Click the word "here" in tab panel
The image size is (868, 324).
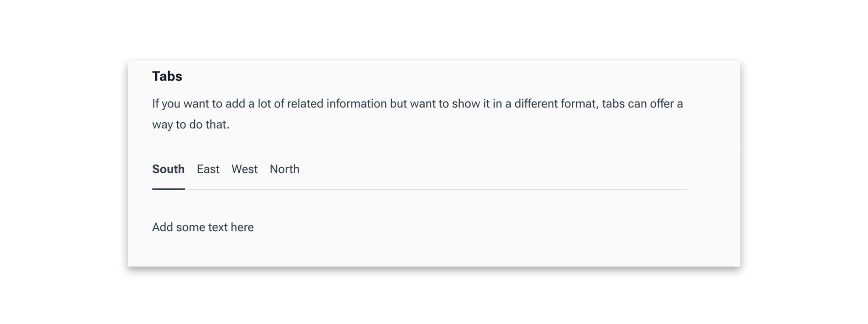pos(242,227)
